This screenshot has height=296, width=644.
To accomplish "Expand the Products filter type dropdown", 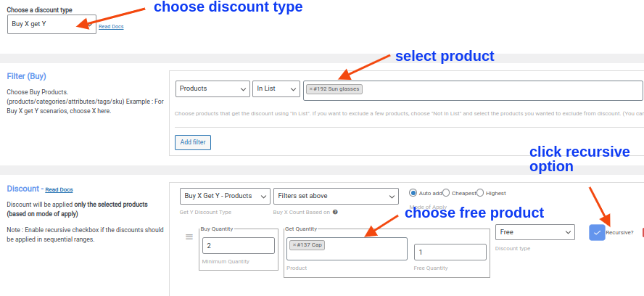I will point(212,89).
